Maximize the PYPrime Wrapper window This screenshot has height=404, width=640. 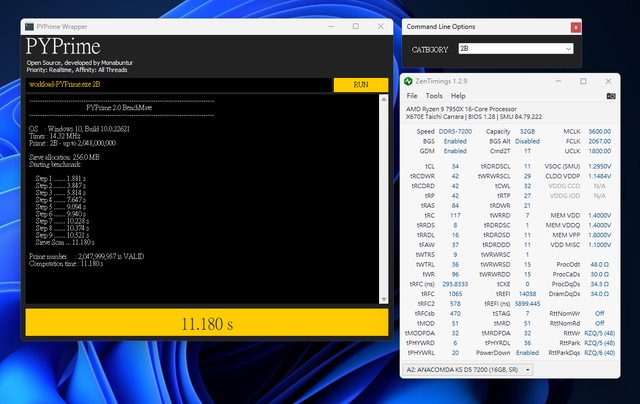pos(356,28)
